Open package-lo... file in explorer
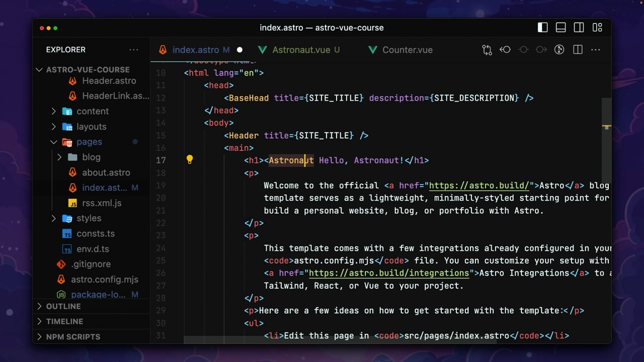 click(98, 295)
